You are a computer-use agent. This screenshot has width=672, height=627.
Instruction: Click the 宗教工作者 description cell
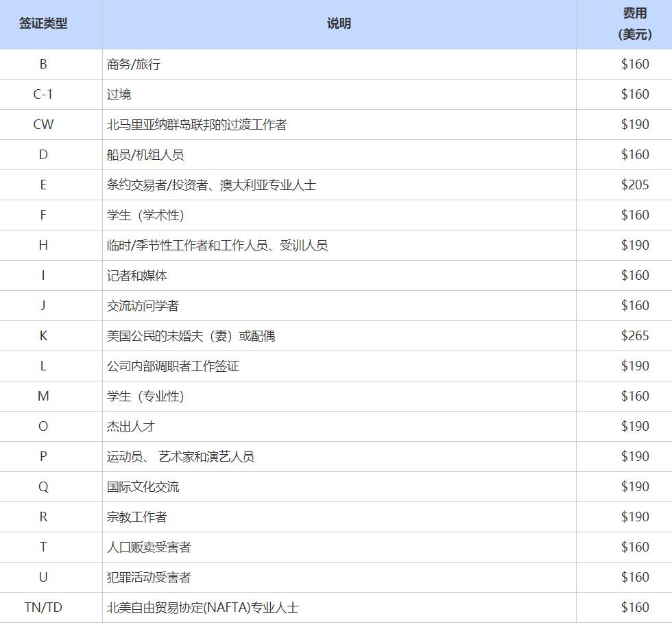[136, 517]
